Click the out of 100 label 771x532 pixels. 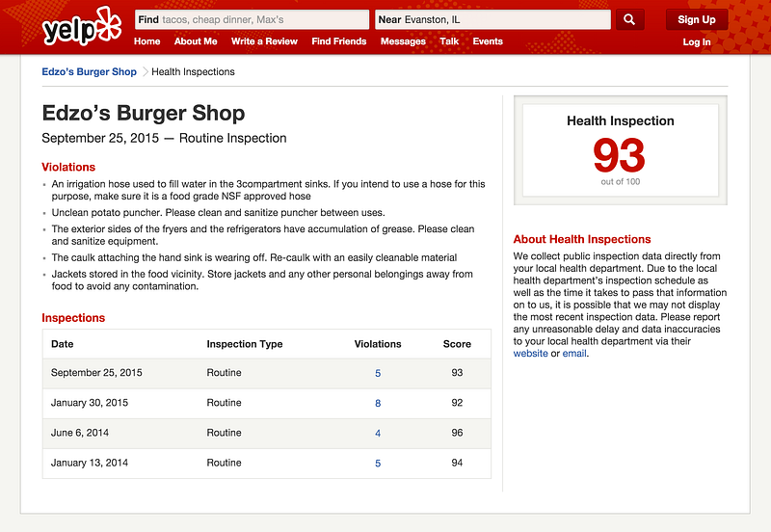[621, 181]
